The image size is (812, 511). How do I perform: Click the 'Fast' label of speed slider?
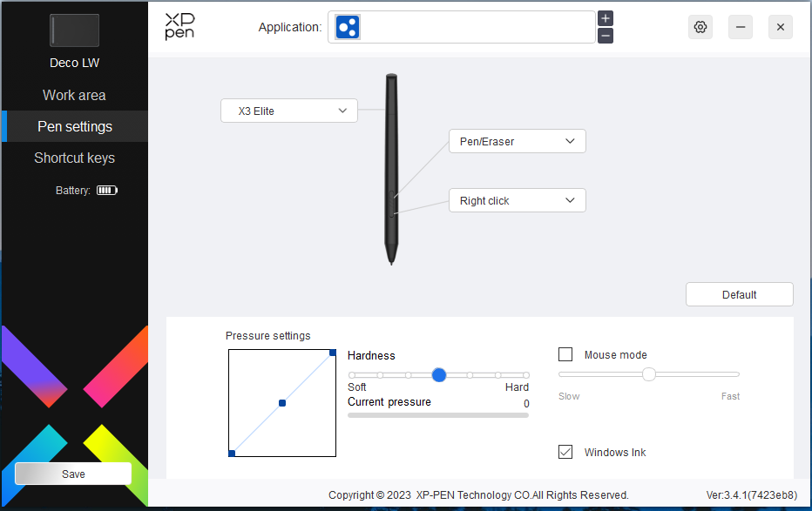point(730,396)
